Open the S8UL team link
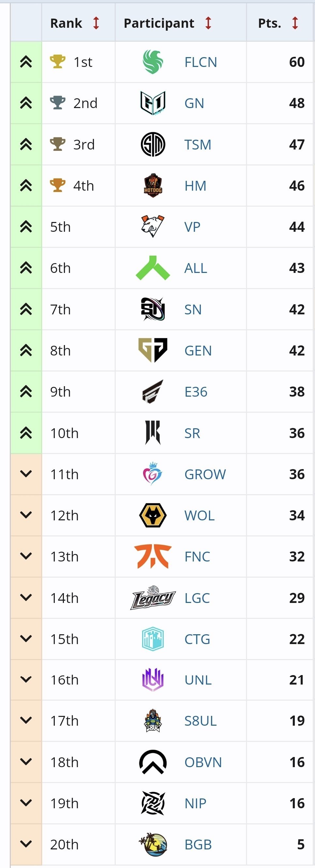Viewport: 315px width, 868px height. click(200, 721)
